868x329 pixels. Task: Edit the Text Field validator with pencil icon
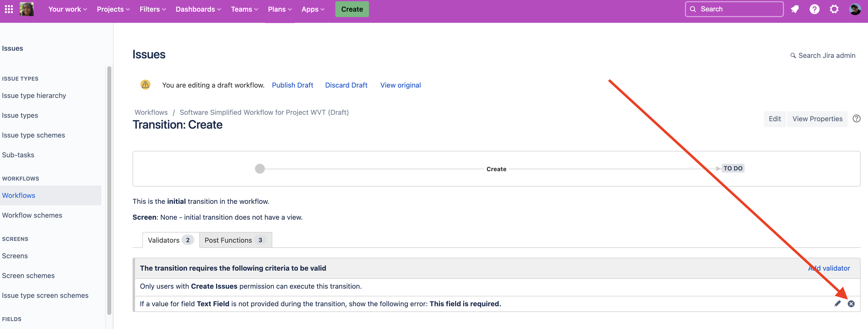(837, 304)
